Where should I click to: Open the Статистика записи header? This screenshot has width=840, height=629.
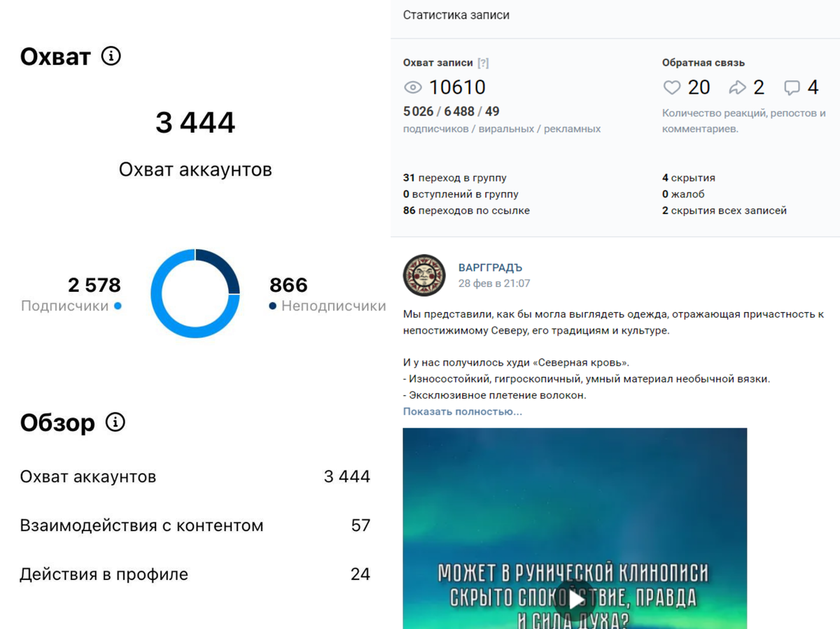click(455, 15)
